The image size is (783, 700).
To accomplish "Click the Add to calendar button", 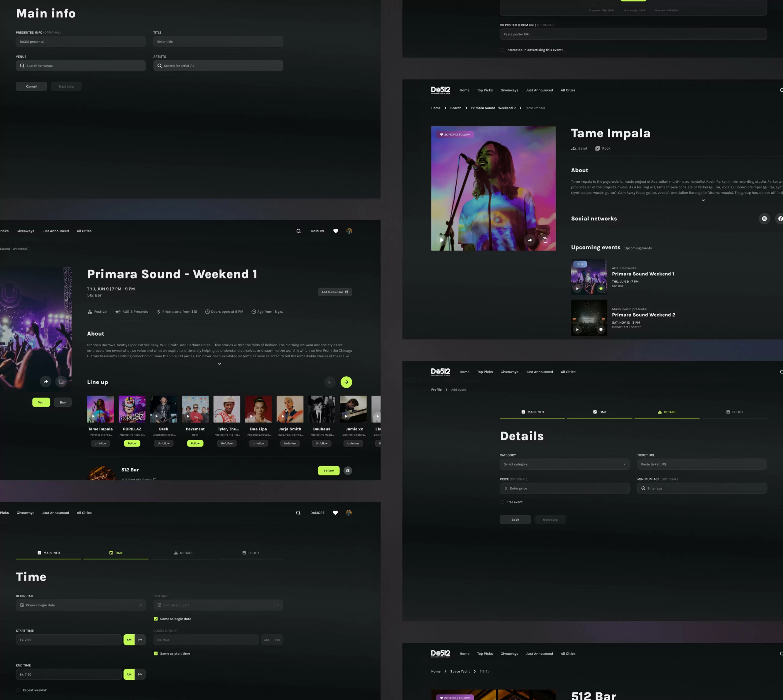I will point(335,292).
